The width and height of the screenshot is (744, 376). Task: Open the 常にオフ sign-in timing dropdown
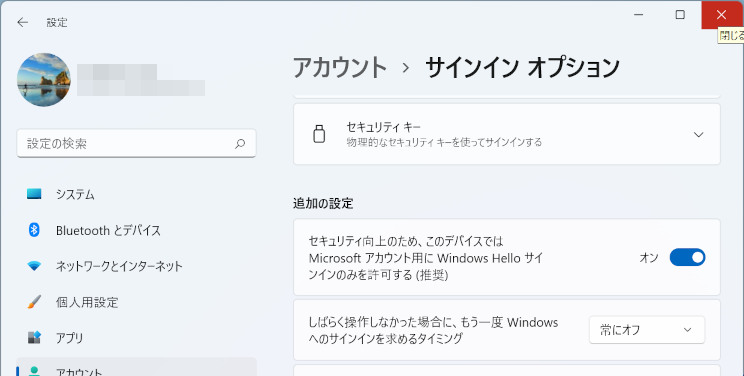tap(647, 330)
